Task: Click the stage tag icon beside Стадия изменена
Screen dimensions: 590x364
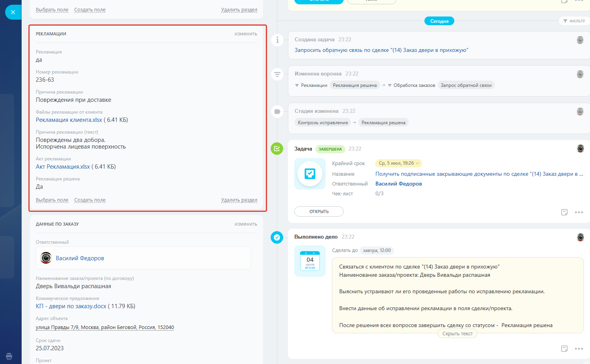Action: tap(277, 112)
